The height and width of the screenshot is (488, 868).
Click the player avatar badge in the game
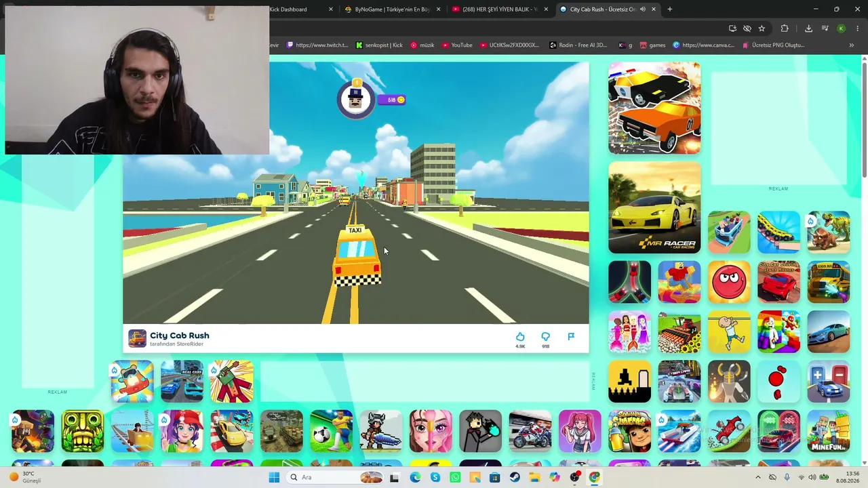pyautogui.click(x=355, y=100)
